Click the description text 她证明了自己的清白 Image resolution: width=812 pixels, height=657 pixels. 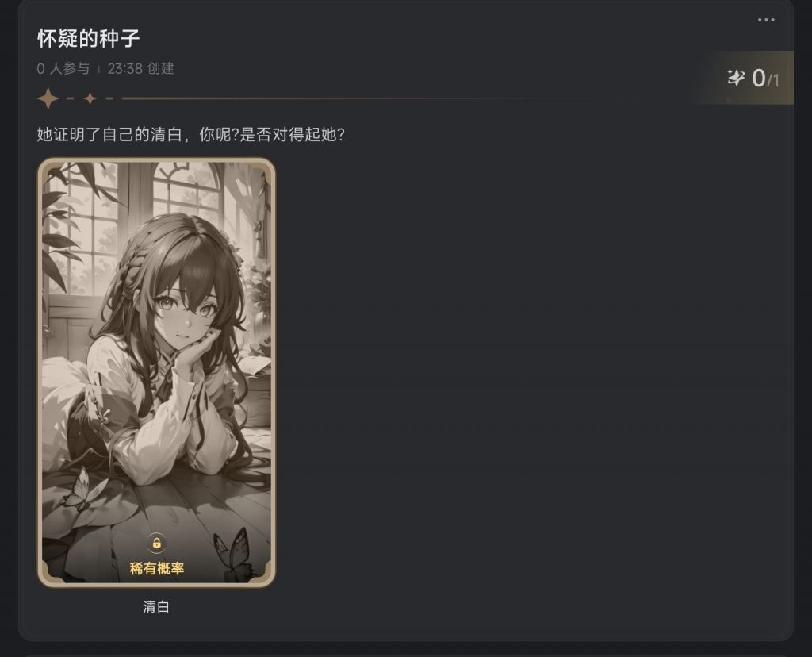click(x=109, y=135)
